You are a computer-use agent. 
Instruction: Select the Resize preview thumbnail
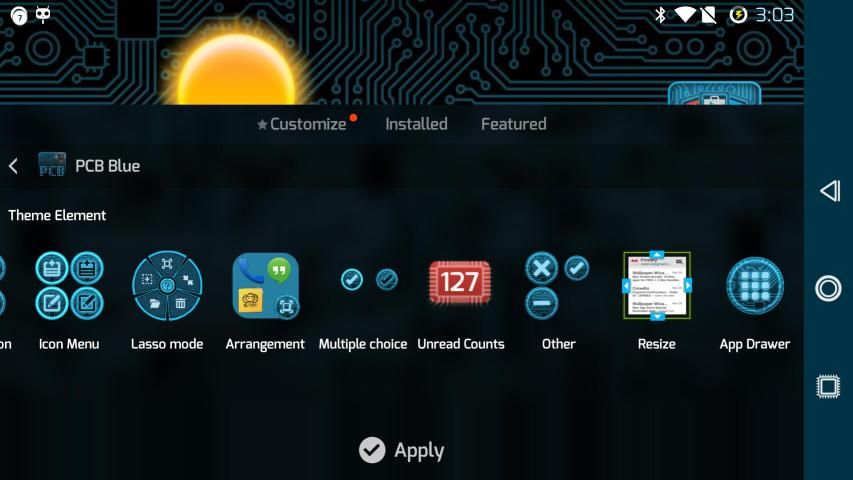point(657,285)
